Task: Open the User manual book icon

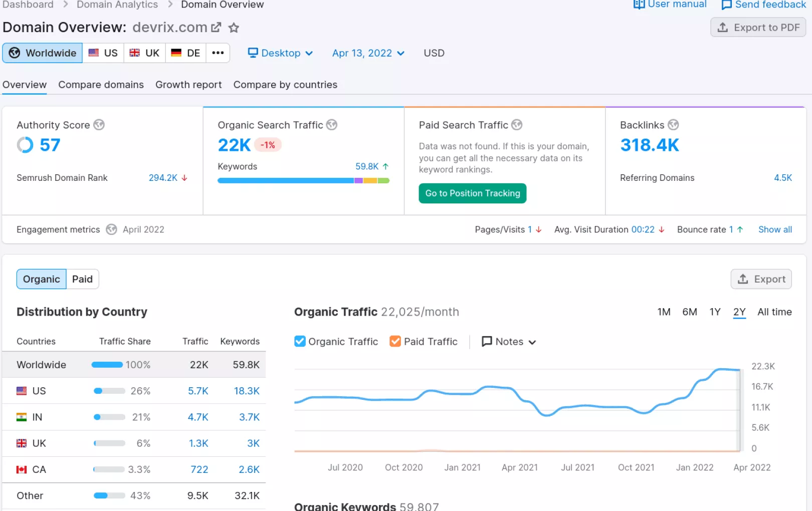Action: 639,5
